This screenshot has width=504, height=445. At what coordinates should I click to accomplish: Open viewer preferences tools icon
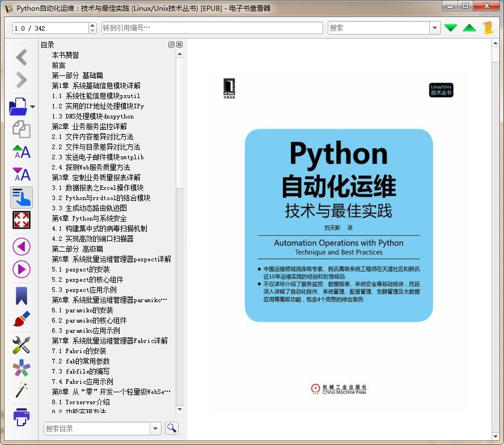(22, 345)
